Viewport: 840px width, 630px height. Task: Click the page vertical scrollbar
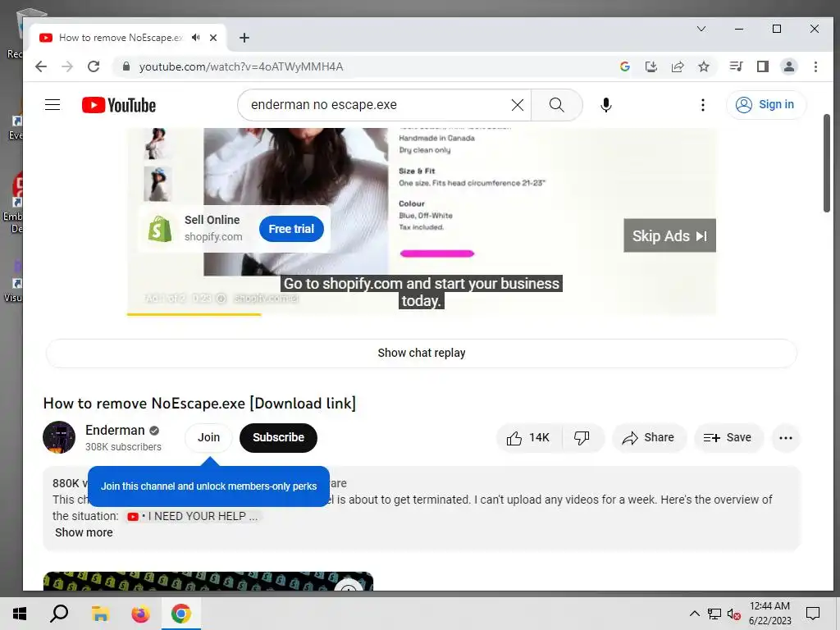[827, 163]
